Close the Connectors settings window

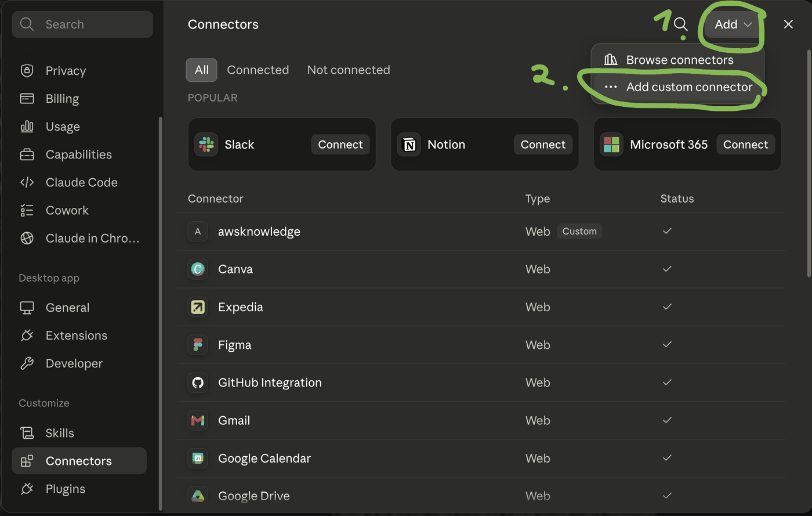(788, 24)
